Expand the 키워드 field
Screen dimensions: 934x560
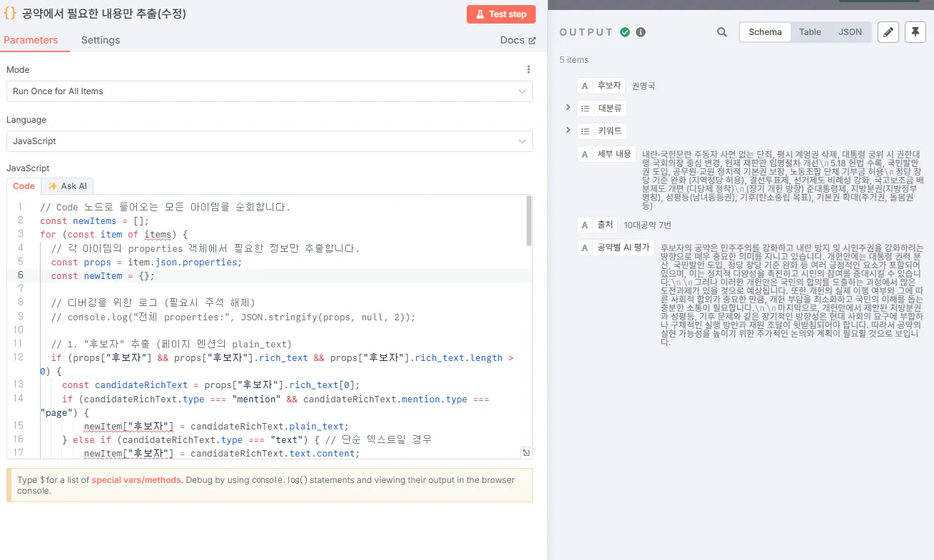567,131
